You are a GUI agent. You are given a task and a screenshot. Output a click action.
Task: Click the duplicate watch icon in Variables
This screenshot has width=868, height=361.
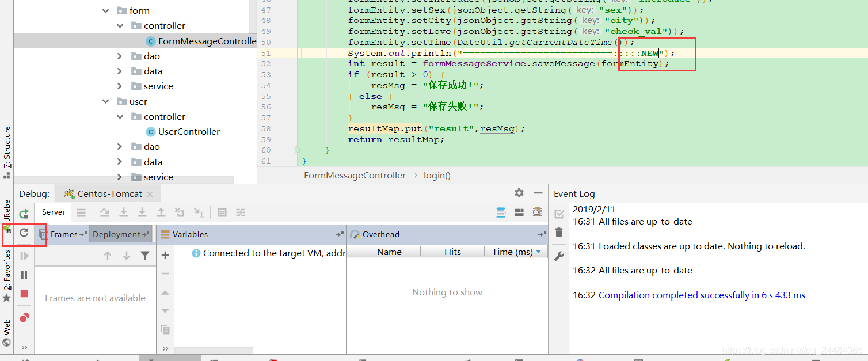[x=165, y=330]
